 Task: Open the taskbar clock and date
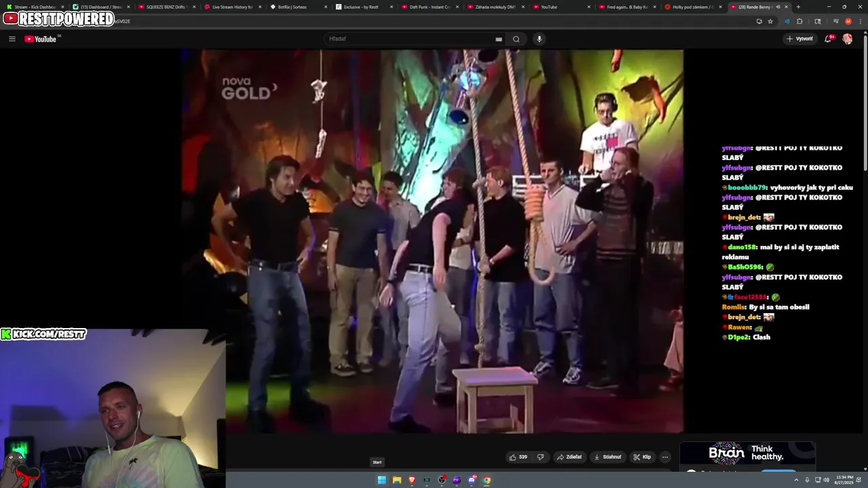click(x=844, y=480)
